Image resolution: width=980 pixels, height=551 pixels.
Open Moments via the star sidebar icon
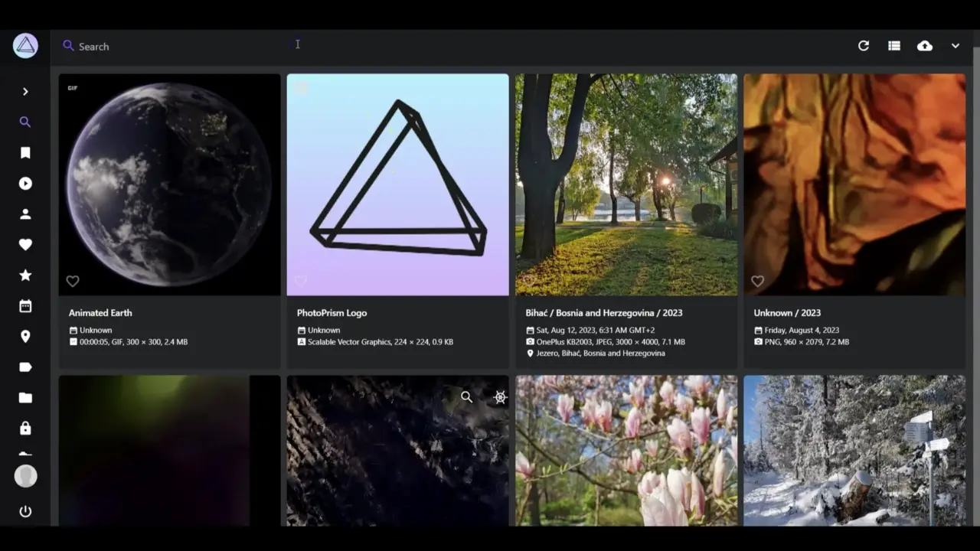(25, 275)
